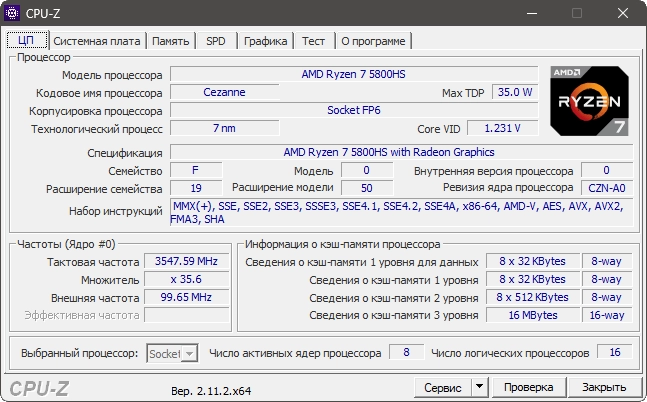Click the Закрыть button
Image resolution: width=647 pixels, height=402 pixels.
point(604,387)
